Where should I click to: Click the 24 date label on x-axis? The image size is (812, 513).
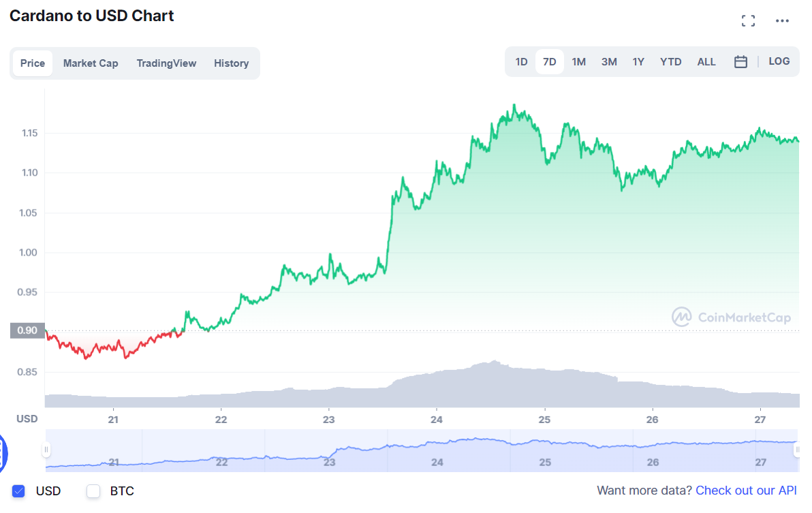[x=437, y=419]
